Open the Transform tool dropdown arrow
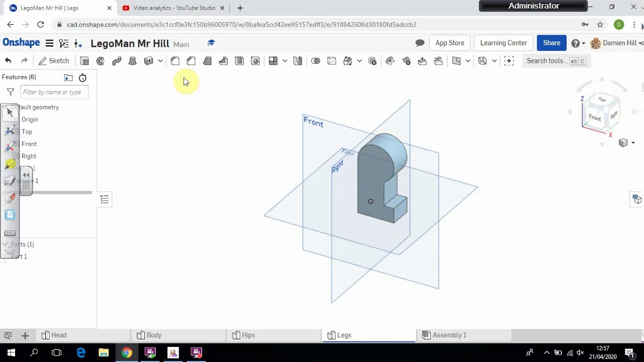 (x=359, y=61)
